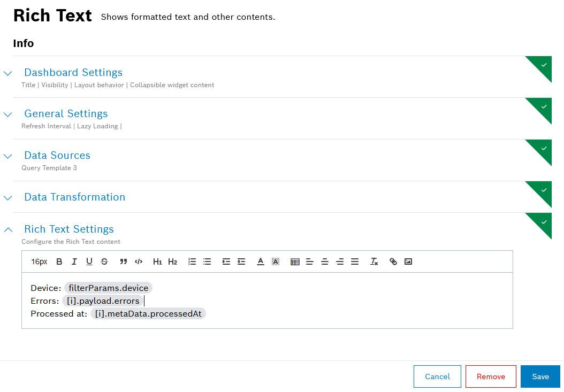Insert a blockquote
This screenshot has width=564, height=392.
[x=124, y=262]
